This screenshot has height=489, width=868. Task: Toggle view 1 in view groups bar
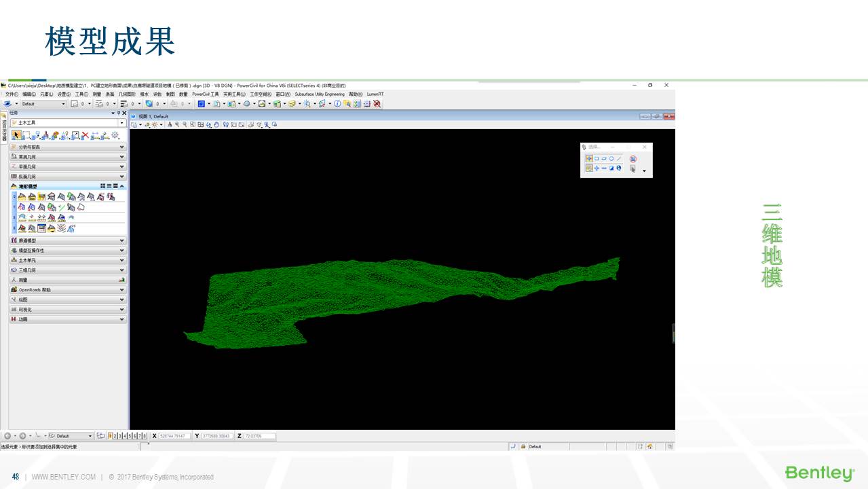point(110,436)
